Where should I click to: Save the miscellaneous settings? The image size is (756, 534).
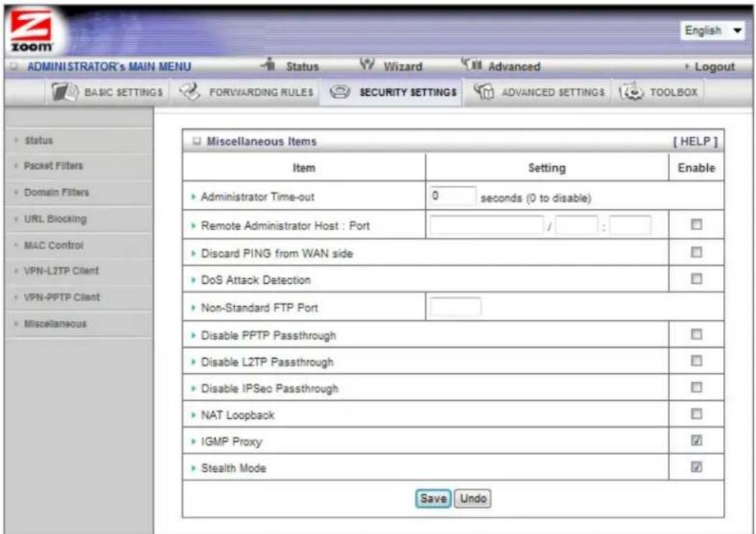(x=432, y=498)
